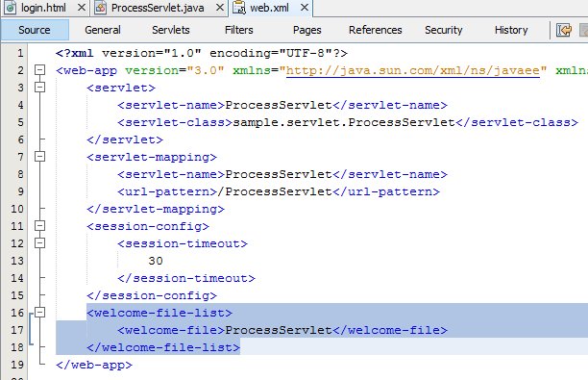Collapse the servlet-mapping fold on line 7
588x380 pixels.
tap(39, 156)
